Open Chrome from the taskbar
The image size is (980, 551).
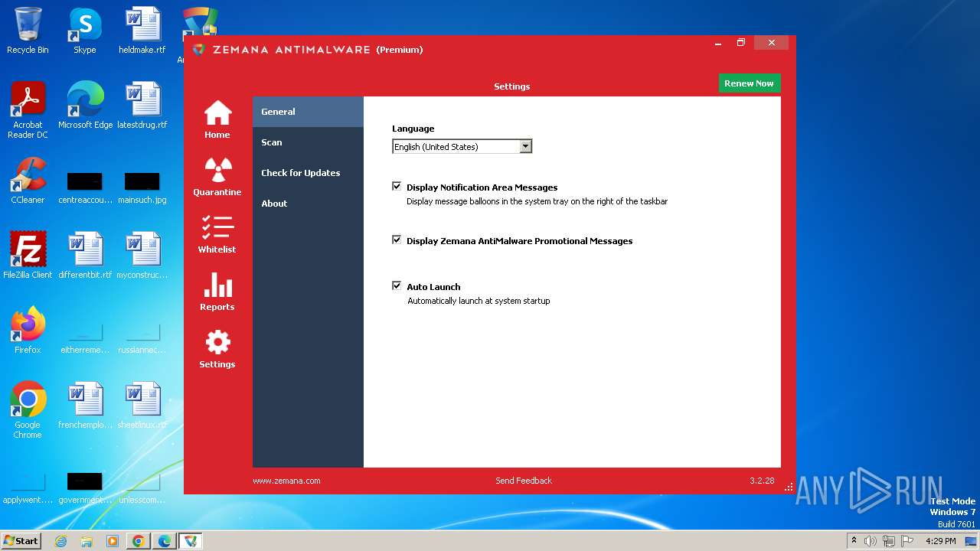139,541
